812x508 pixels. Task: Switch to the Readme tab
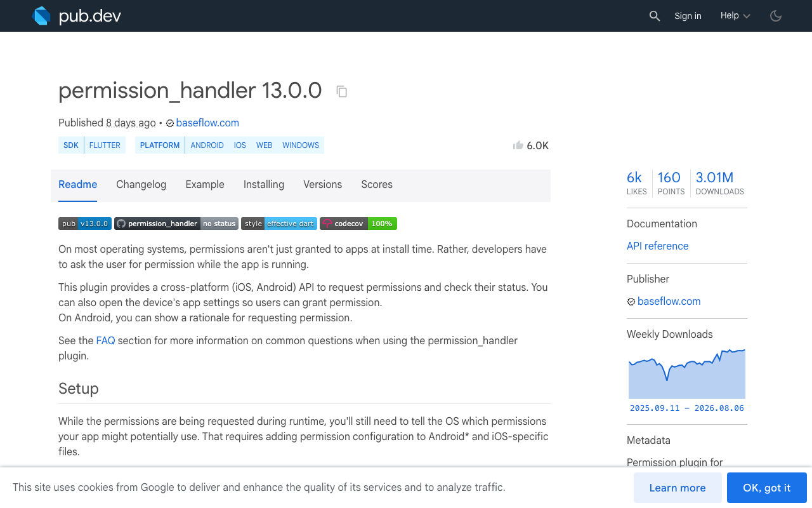click(x=77, y=185)
